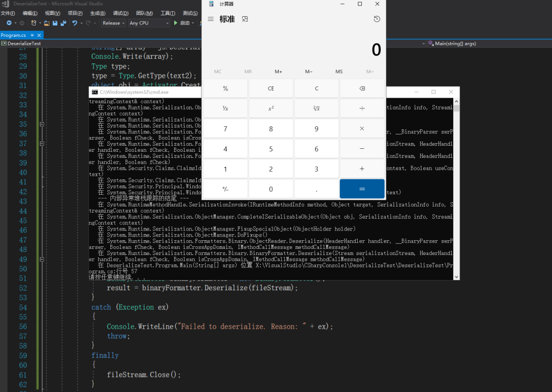Click the reciprocal 1/x key
Screen dimensions: 552x392
click(x=225, y=108)
